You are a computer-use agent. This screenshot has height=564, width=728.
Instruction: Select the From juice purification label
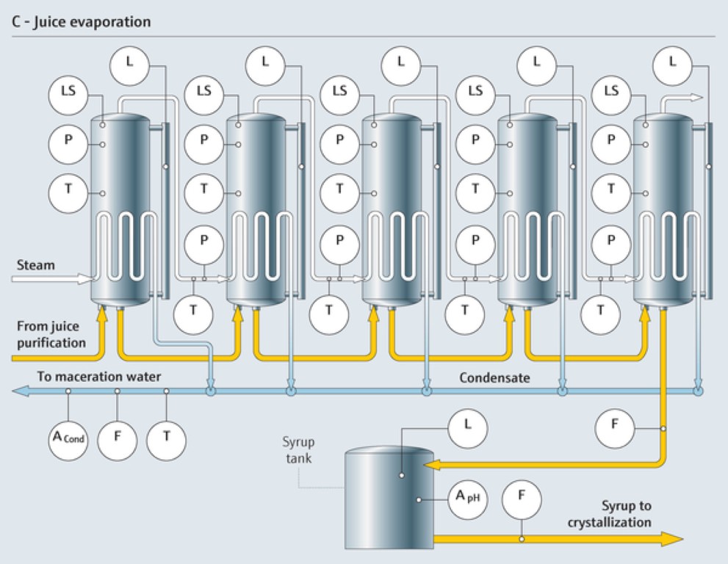(x=51, y=334)
